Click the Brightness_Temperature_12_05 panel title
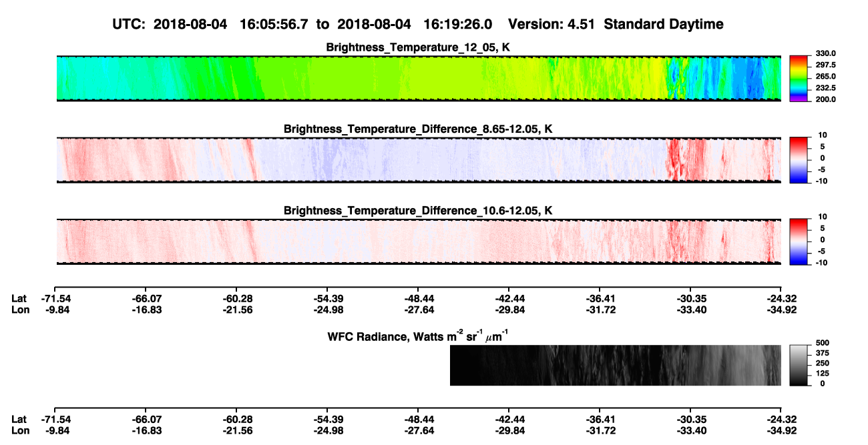The height and width of the screenshot is (445, 868). click(x=419, y=47)
